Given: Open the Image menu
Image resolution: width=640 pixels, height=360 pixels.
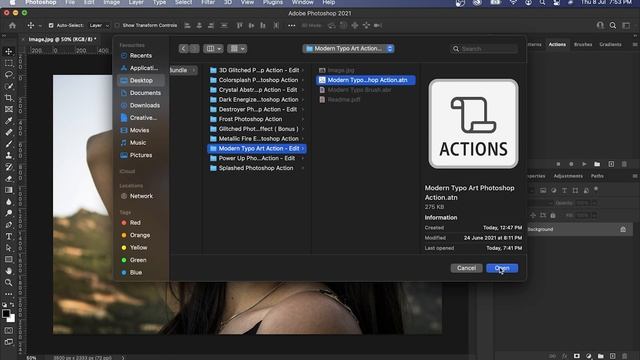Looking at the screenshot, I should [x=111, y=2].
